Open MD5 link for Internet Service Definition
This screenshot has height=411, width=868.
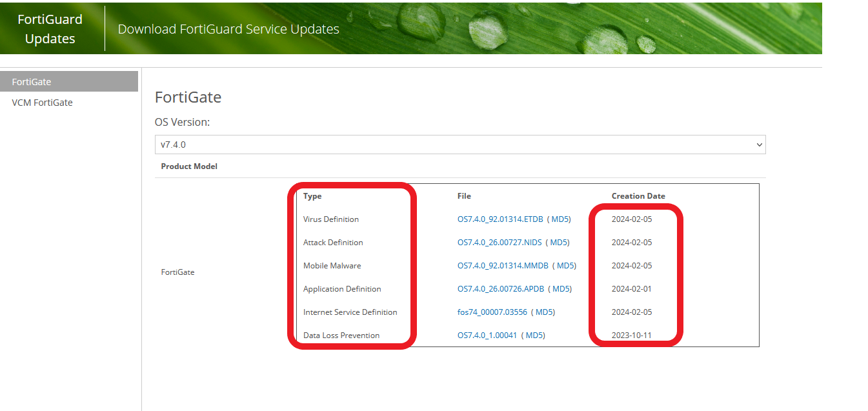coord(545,312)
